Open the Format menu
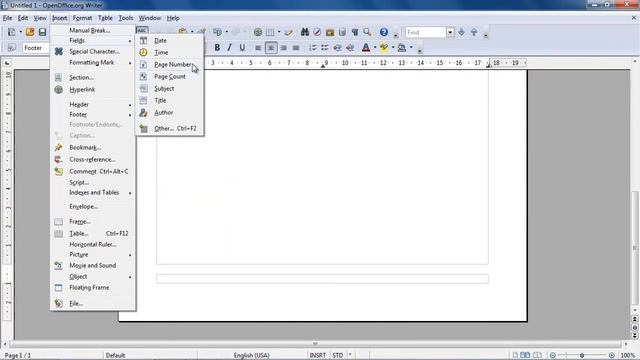 click(82, 18)
